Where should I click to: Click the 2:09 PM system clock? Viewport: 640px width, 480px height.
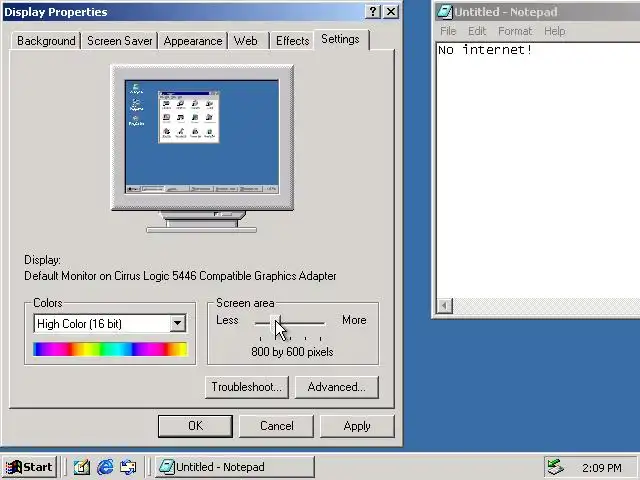tap(602, 468)
